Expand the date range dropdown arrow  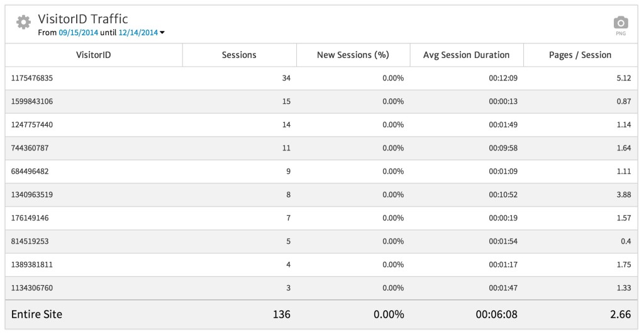click(162, 33)
